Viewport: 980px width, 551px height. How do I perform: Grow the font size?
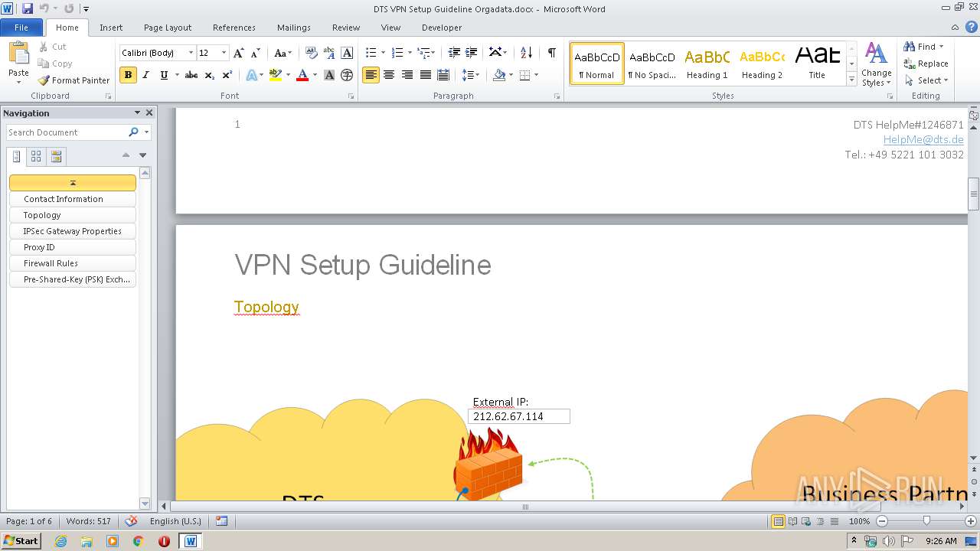pos(239,53)
